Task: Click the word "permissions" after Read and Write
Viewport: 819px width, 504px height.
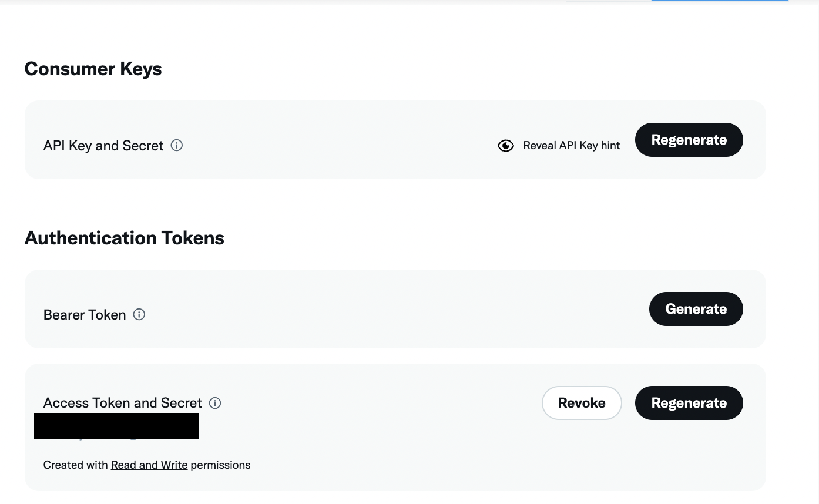Action: [x=220, y=465]
